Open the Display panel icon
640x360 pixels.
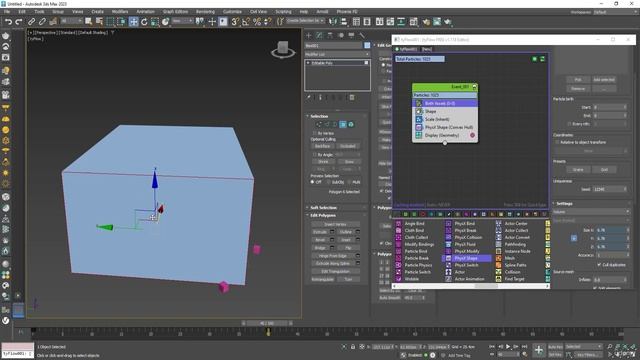351,36
